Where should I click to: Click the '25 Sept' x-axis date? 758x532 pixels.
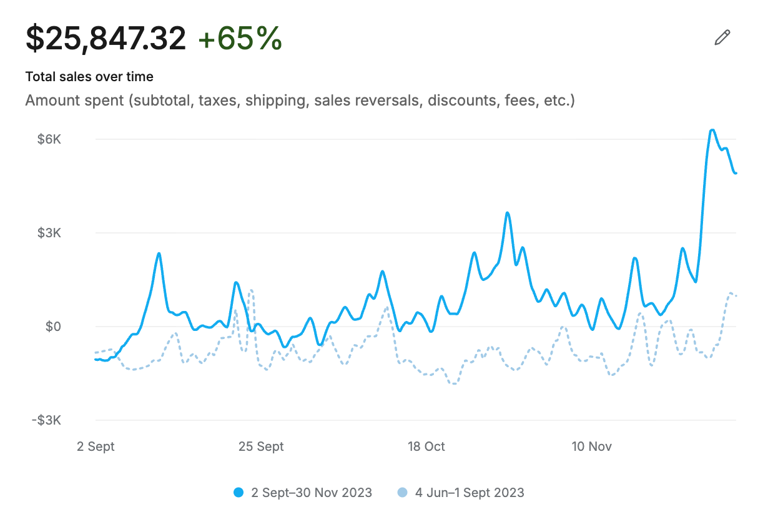[x=261, y=446]
